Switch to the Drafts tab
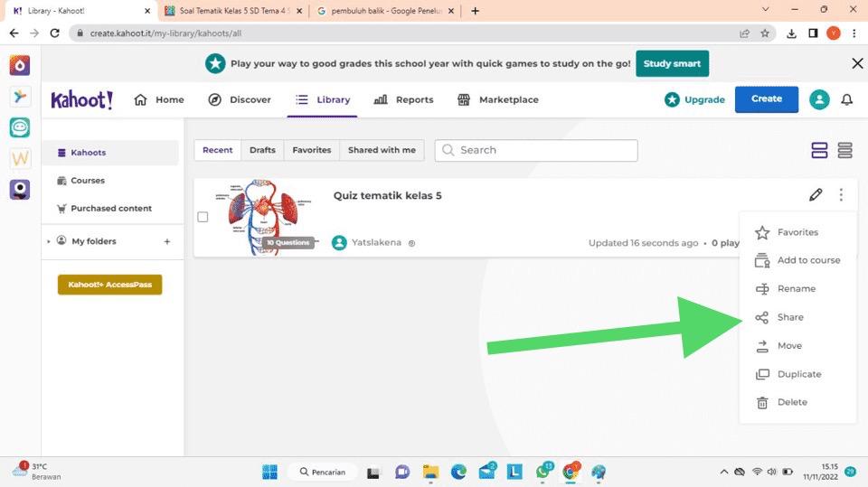868x487 pixels. pyautogui.click(x=262, y=150)
